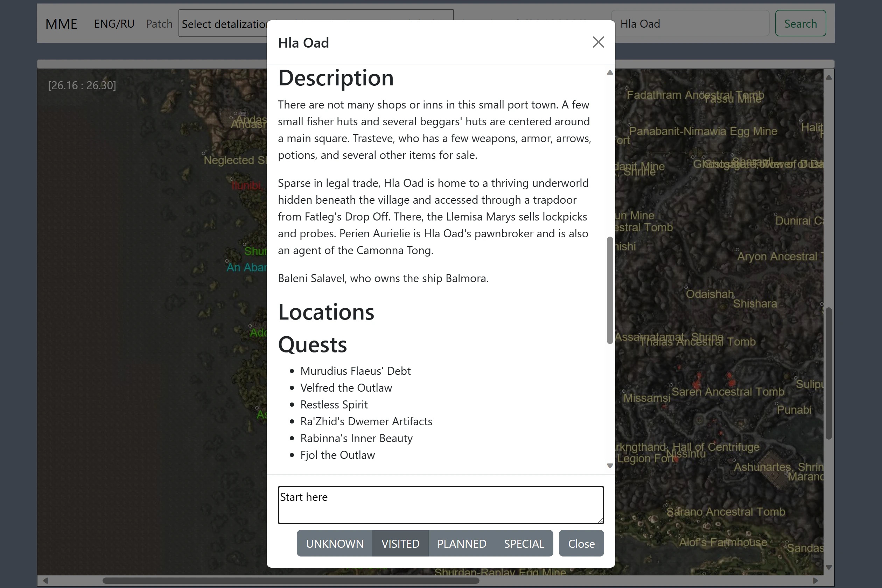The height and width of the screenshot is (588, 882).
Task: Open the Select detalization dropdown
Action: point(223,24)
